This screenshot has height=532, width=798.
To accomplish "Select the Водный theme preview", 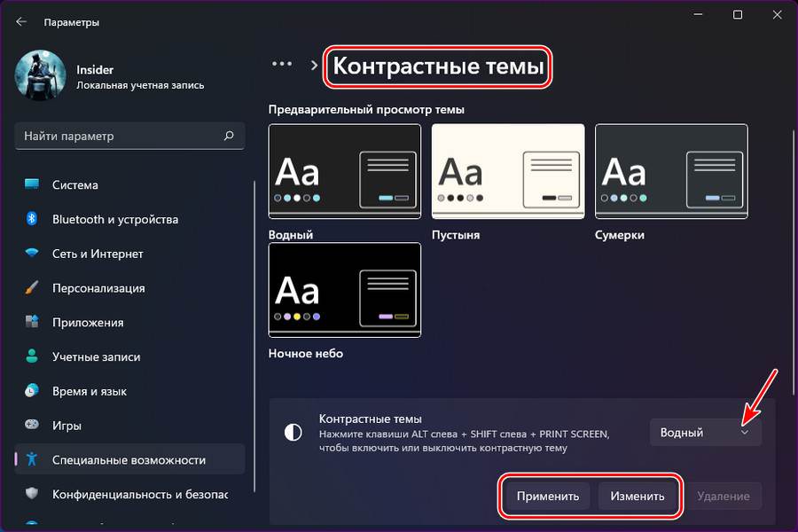I will coord(345,171).
